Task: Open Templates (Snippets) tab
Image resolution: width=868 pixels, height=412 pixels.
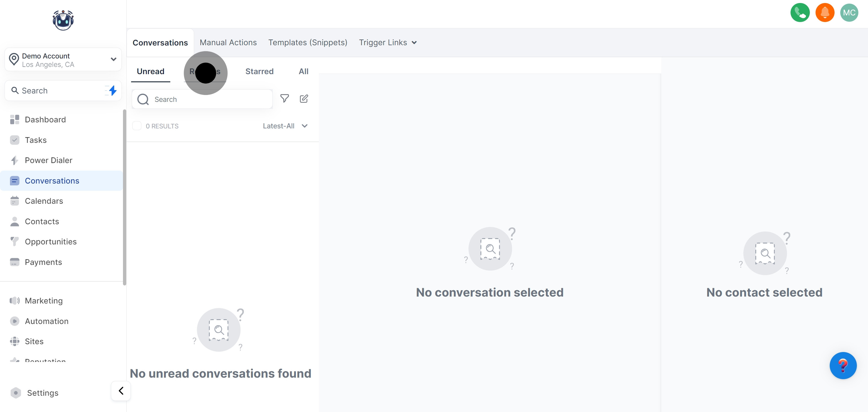Action: point(308,42)
